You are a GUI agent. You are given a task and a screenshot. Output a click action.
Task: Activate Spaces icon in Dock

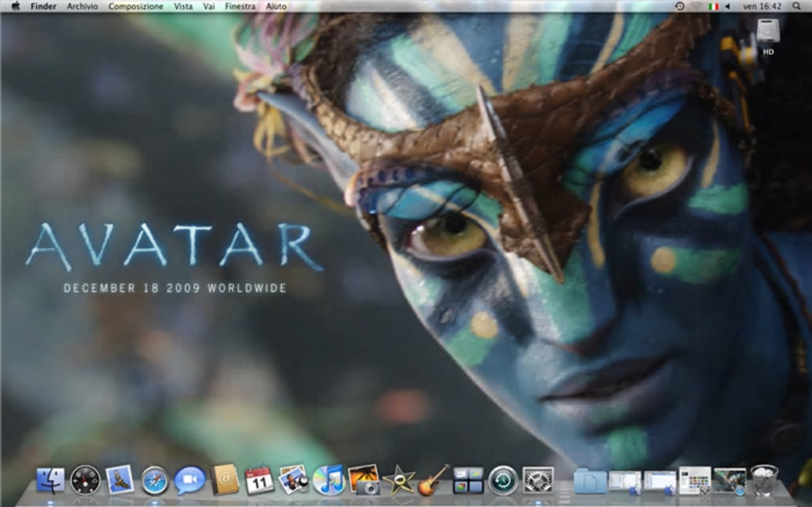[468, 480]
